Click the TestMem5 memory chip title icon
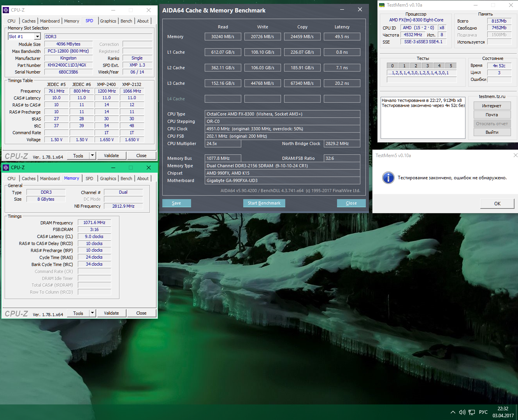Image resolution: width=518 pixels, height=420 pixels. [382, 5]
